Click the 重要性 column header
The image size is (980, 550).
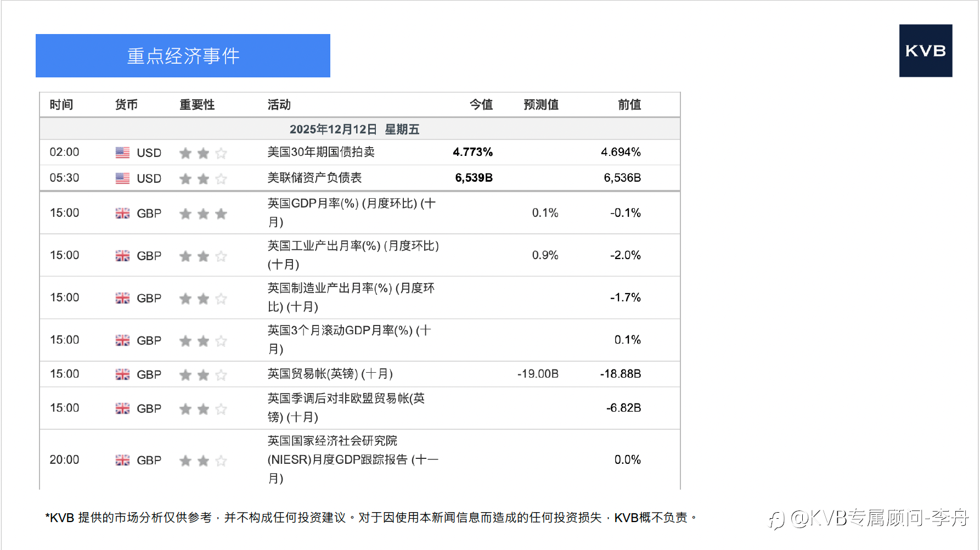197,105
